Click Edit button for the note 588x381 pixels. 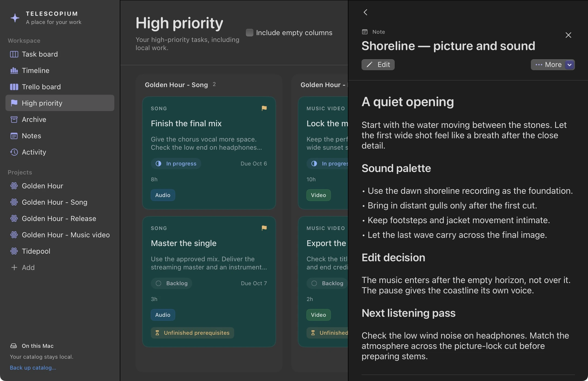[x=378, y=65]
